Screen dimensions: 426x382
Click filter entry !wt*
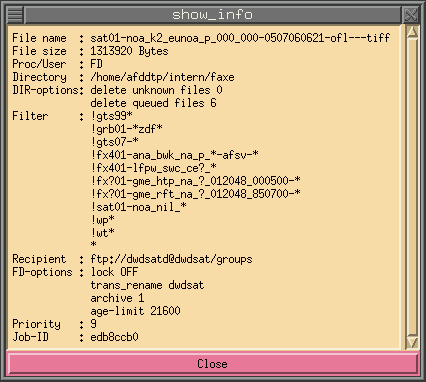pyautogui.click(x=103, y=233)
